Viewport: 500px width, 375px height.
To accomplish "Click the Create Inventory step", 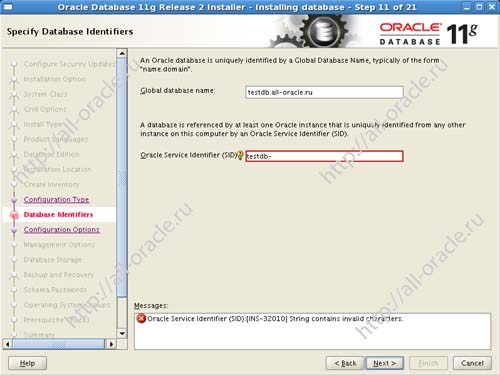I will 51,184.
